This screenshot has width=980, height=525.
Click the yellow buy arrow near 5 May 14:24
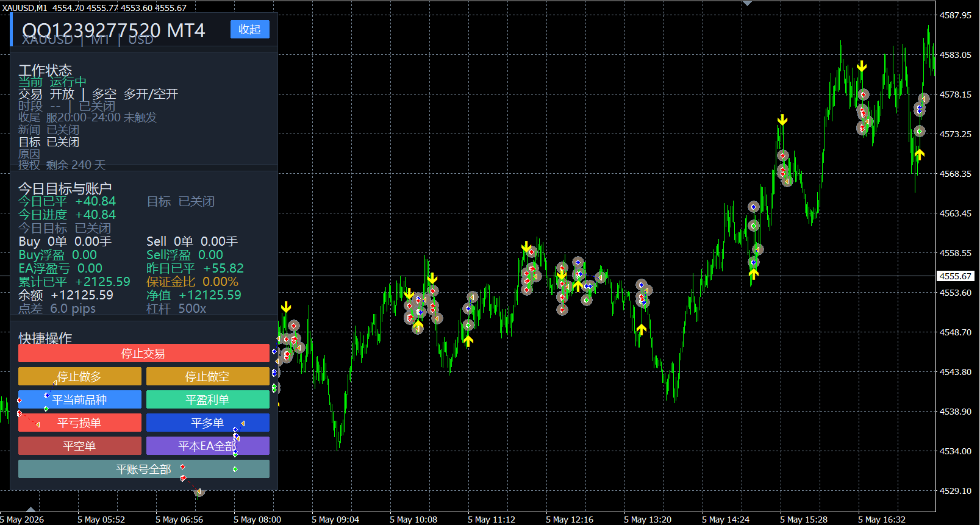click(x=754, y=274)
